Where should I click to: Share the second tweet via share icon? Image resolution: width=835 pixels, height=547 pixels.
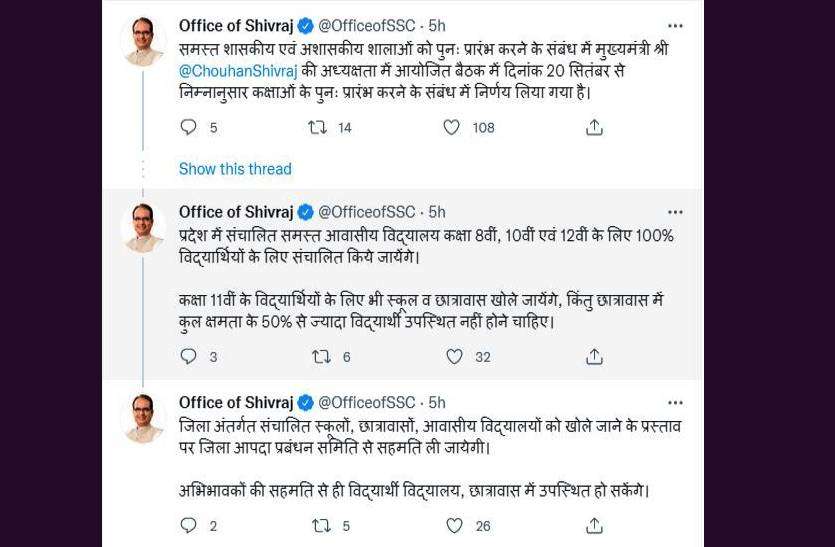(x=594, y=356)
